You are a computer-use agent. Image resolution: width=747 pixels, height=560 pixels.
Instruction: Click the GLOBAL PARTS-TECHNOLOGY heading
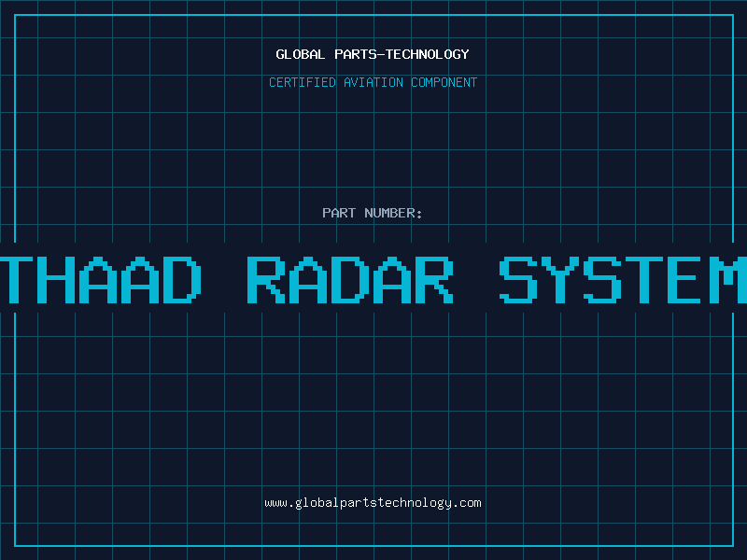(373, 54)
